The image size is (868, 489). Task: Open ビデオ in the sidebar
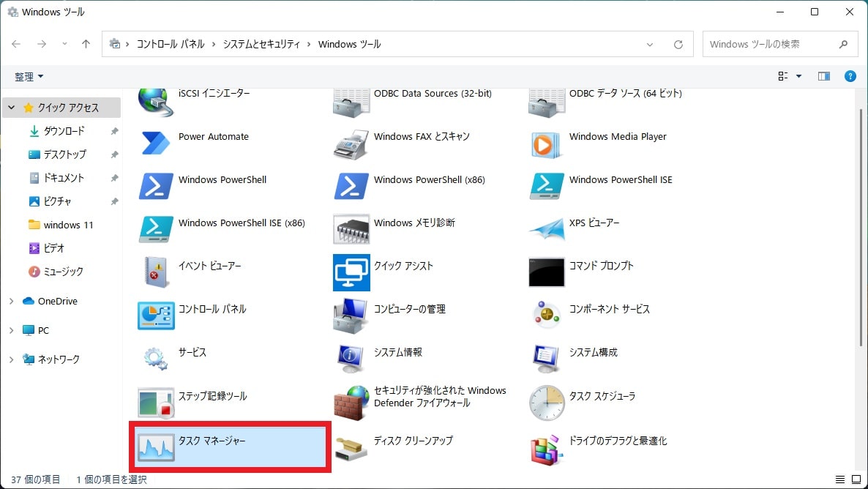point(53,248)
